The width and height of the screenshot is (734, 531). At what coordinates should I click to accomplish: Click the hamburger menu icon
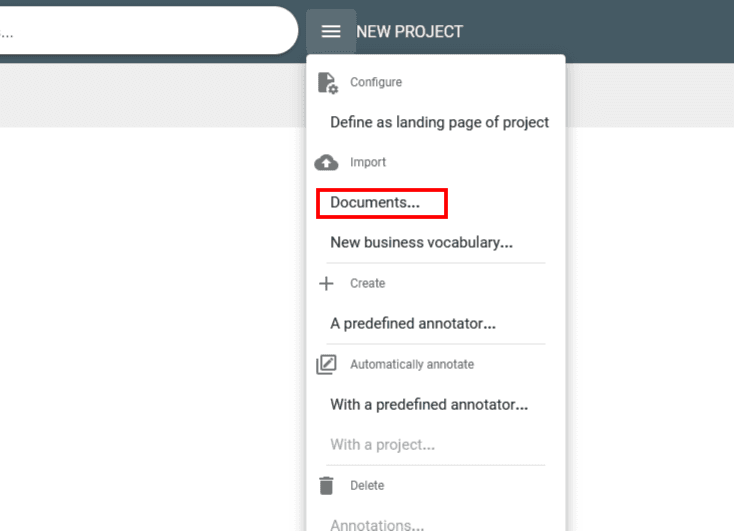coord(331,31)
